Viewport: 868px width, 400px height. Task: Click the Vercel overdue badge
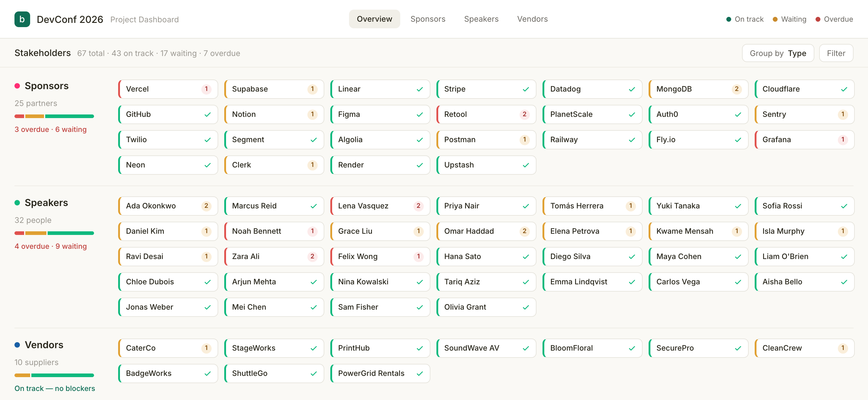tap(206, 89)
